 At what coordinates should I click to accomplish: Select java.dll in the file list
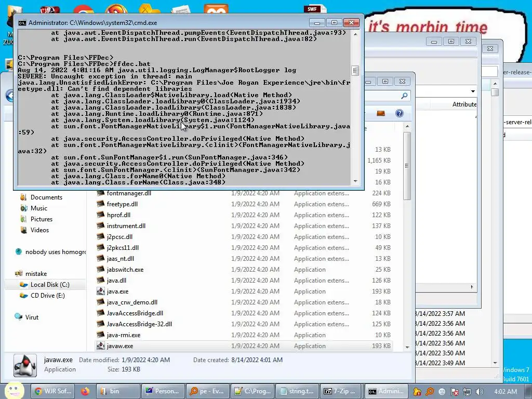[116, 280]
